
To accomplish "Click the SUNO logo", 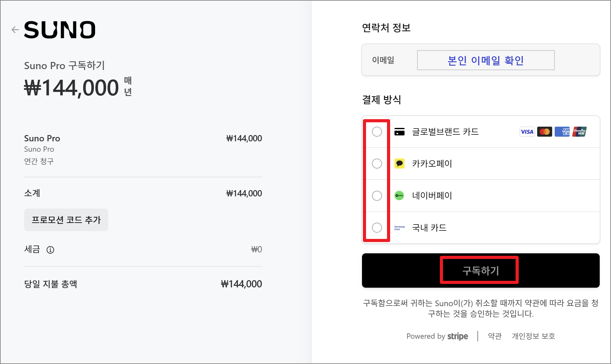I will tap(59, 29).
